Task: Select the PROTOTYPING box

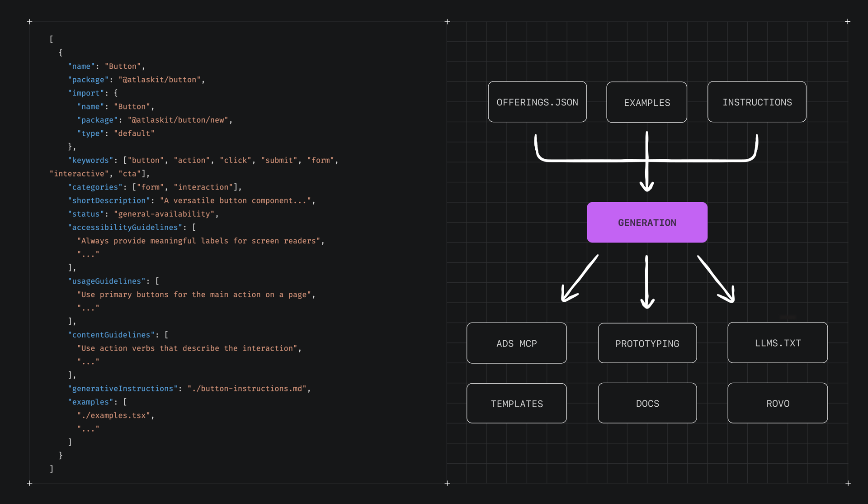Action: click(x=647, y=343)
